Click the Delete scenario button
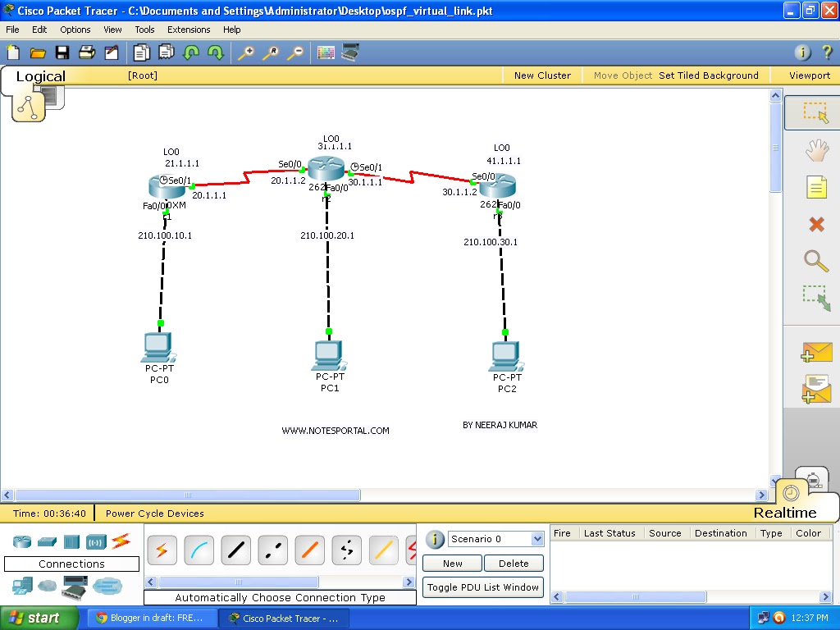The image size is (840, 630). tap(514, 563)
